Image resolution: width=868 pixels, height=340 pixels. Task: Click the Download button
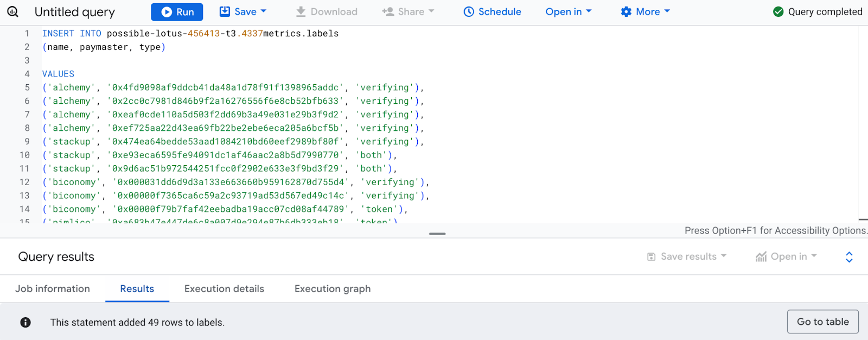pyautogui.click(x=327, y=12)
